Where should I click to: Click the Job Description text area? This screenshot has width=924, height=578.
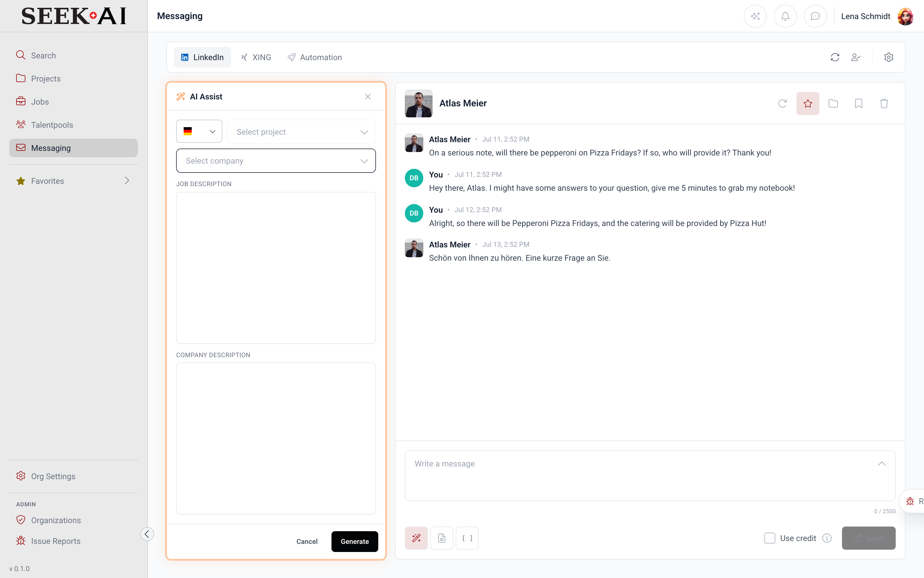click(276, 268)
